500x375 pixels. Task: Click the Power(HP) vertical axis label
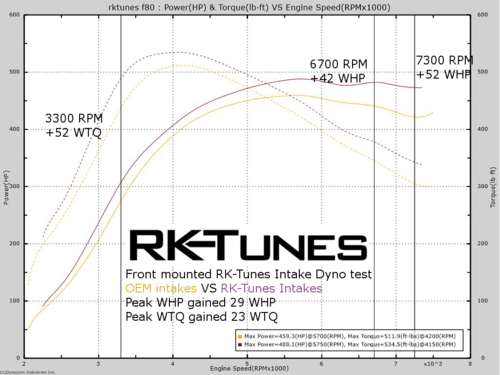[6, 187]
